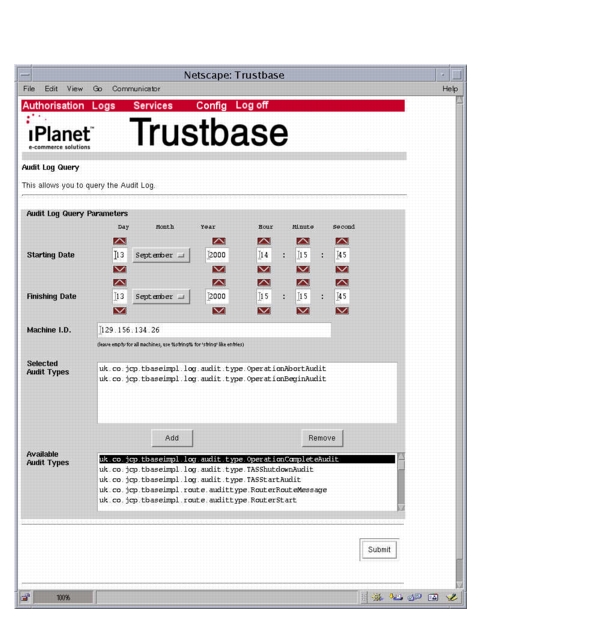Decrease the Finishing Date minute value
Screen dimensions: 610x635
303,311
